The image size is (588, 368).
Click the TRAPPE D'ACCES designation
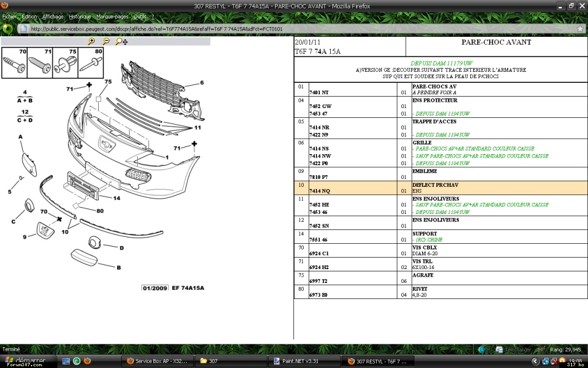point(434,121)
